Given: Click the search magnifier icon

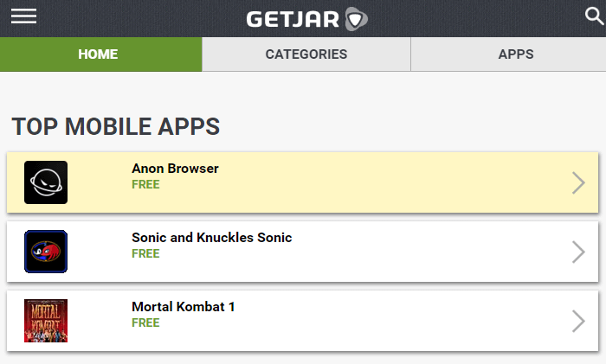Looking at the screenshot, I should click(594, 16).
